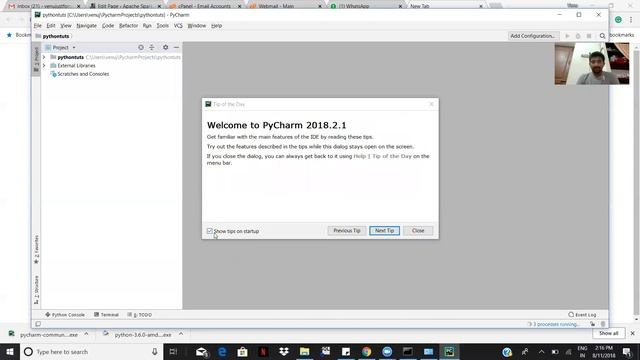Expand the pythontuts project folder
Screen dimensions: 640x360
(x=44, y=57)
